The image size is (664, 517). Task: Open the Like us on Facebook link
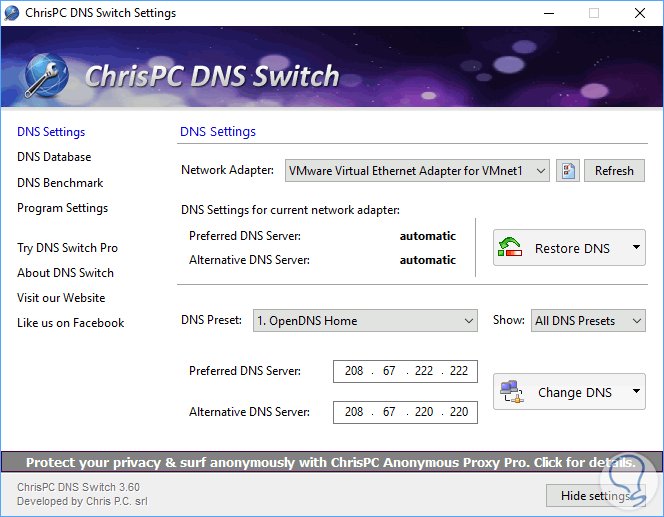point(71,323)
